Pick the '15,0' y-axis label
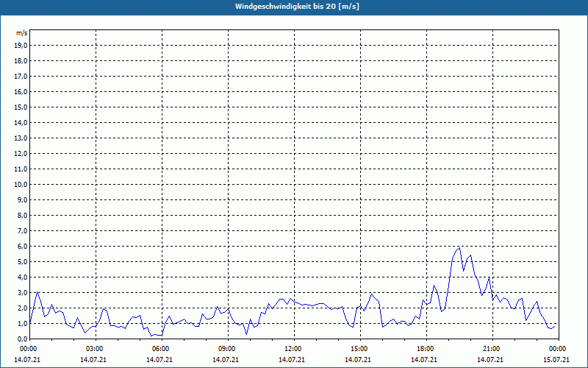 coord(21,107)
